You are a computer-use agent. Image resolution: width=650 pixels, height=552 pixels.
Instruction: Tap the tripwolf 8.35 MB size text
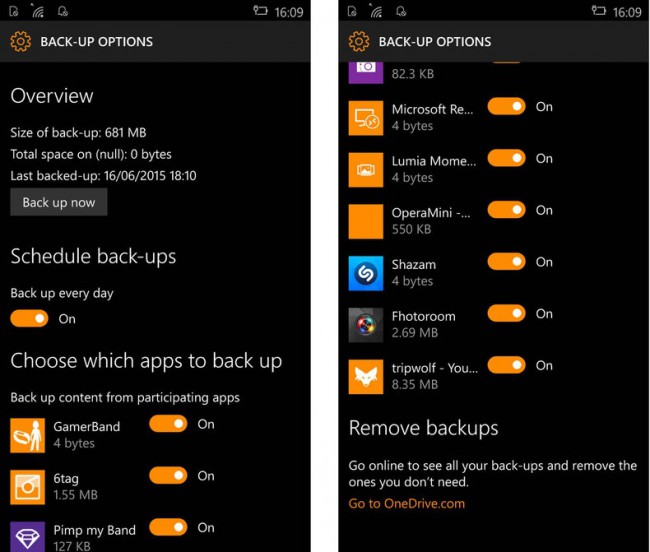point(415,385)
